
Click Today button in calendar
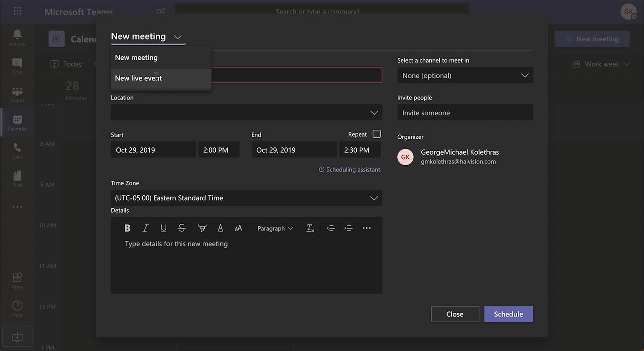coord(66,64)
